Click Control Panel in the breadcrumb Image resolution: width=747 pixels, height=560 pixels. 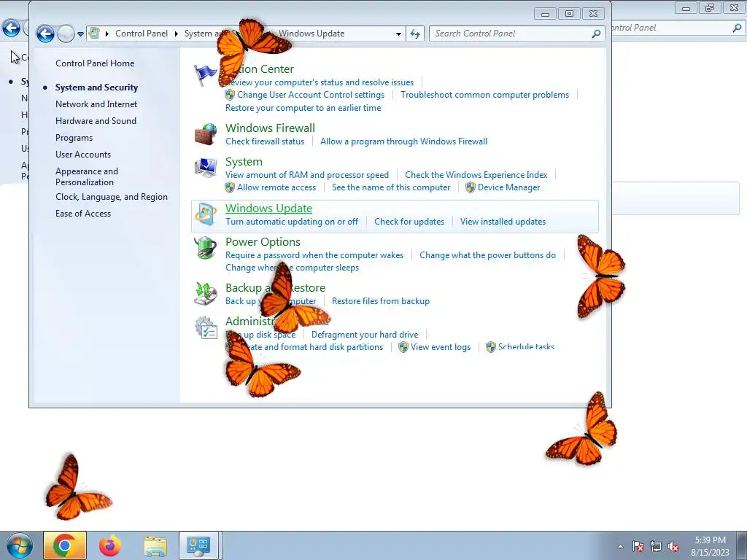142,34
